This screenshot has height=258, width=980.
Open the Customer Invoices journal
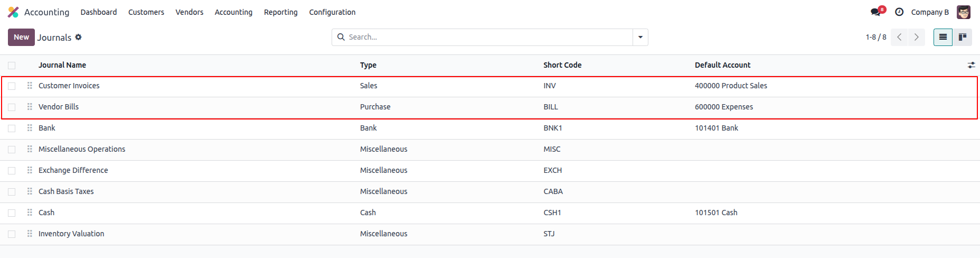click(x=69, y=86)
